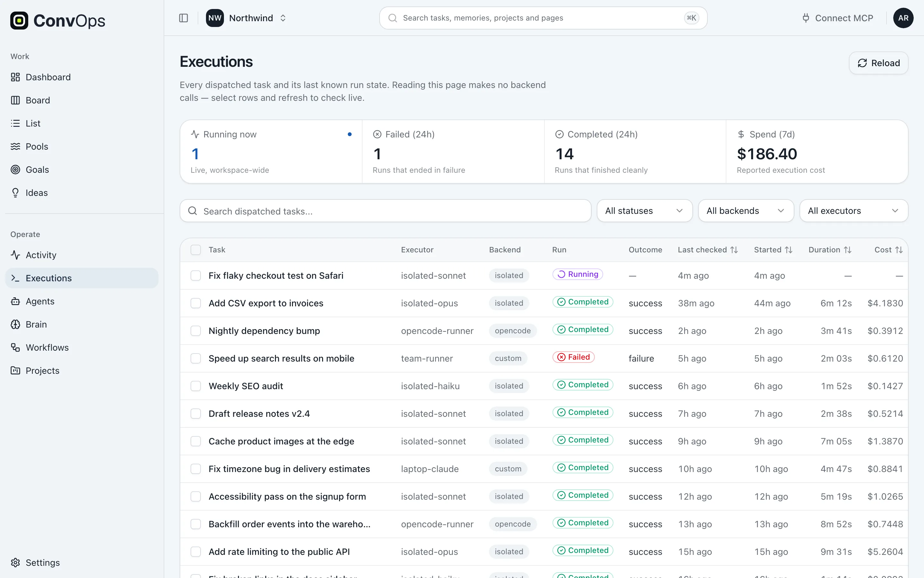Click the Workflows icon in sidebar
Image resolution: width=924 pixels, height=578 pixels.
[15, 347]
